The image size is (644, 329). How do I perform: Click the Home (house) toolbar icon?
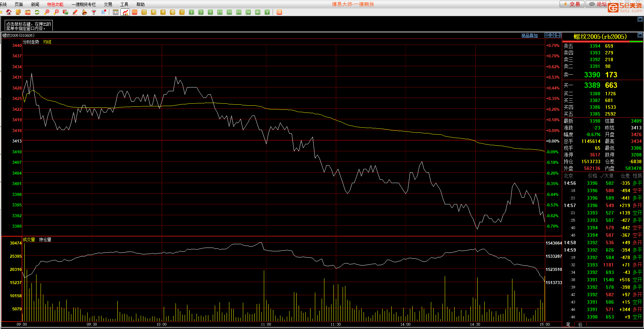[9, 12]
